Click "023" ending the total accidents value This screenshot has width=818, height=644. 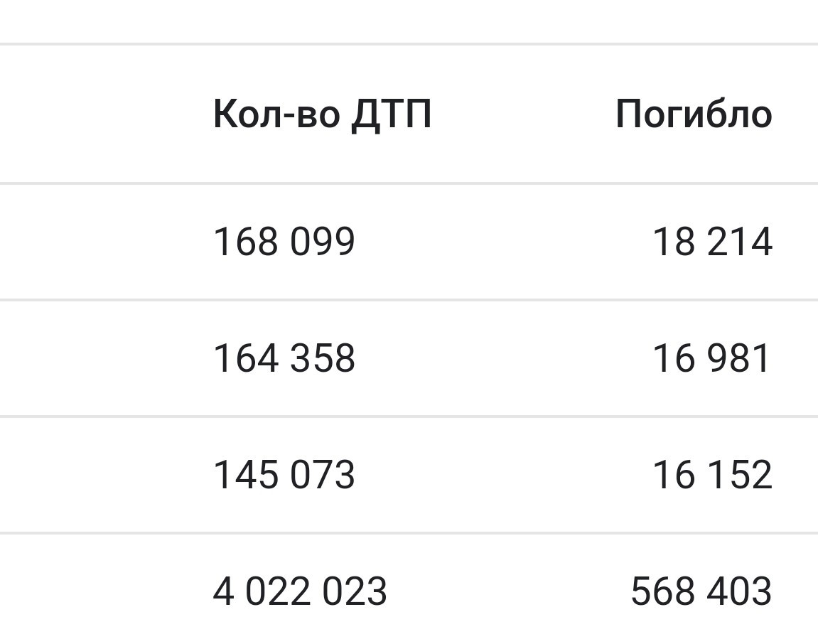354,591
